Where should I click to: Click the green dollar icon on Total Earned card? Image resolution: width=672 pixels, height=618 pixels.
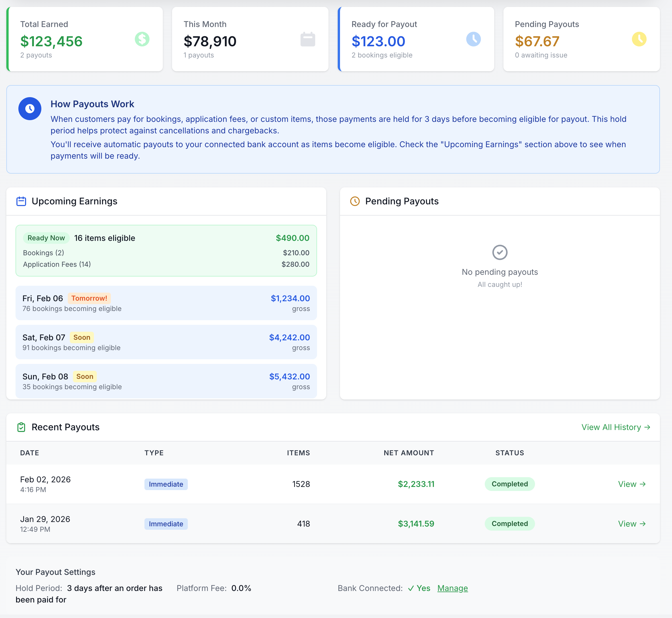click(x=142, y=39)
